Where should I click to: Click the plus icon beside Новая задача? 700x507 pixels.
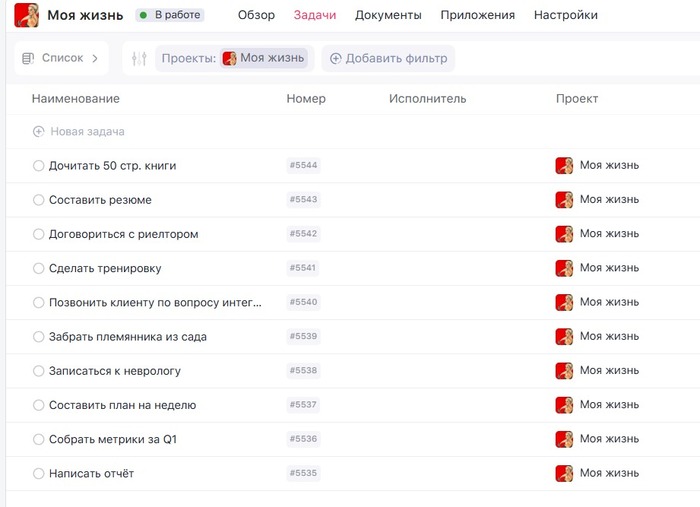click(x=39, y=131)
